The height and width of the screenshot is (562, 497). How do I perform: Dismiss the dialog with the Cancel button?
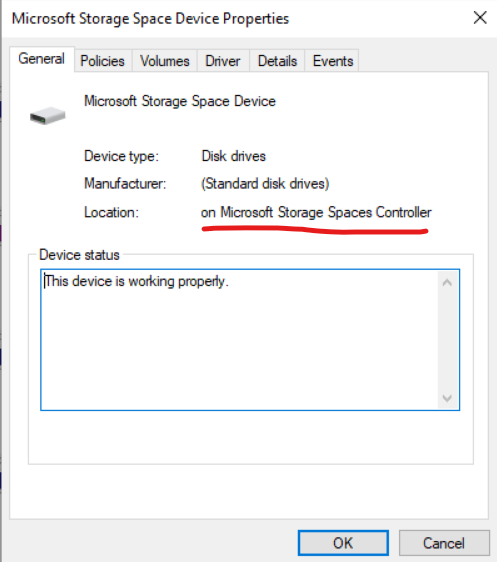click(x=444, y=543)
